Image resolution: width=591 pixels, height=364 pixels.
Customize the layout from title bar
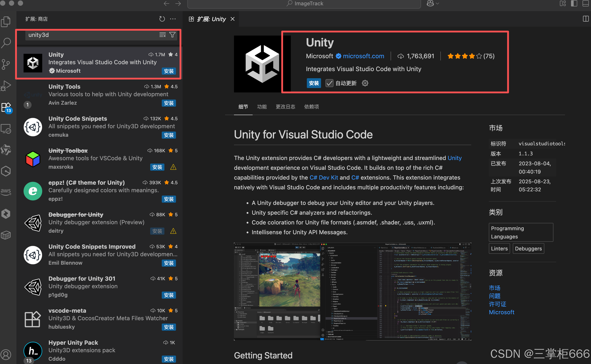[563, 3]
